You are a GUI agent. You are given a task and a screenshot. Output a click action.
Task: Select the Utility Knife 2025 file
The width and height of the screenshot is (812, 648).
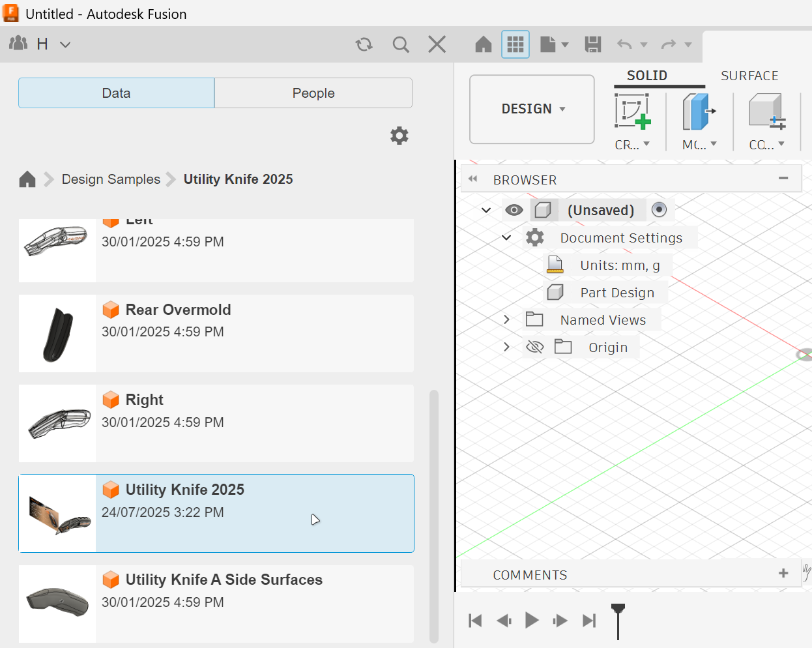pos(216,514)
